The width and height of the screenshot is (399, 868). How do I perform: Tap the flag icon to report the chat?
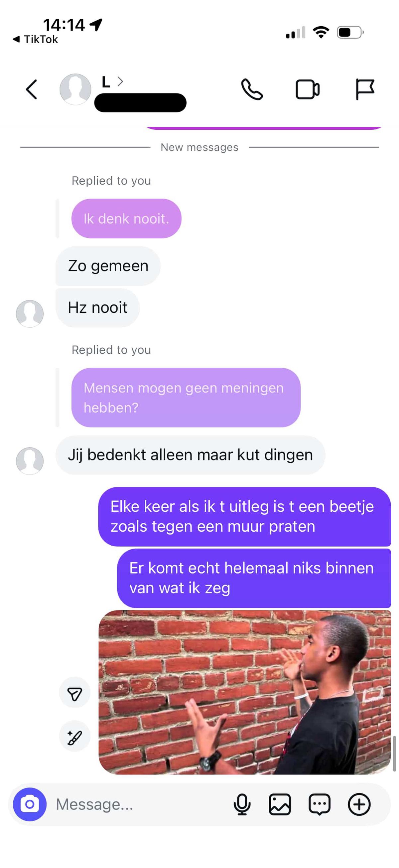[x=365, y=89]
